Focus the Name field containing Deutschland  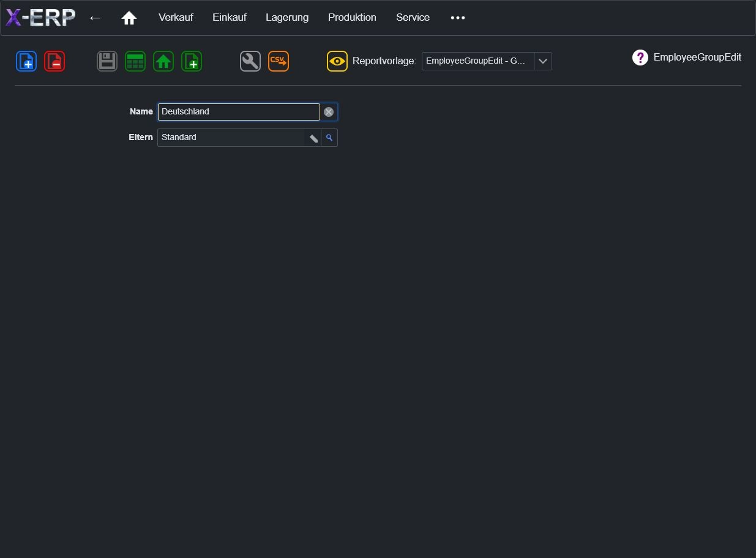click(239, 112)
